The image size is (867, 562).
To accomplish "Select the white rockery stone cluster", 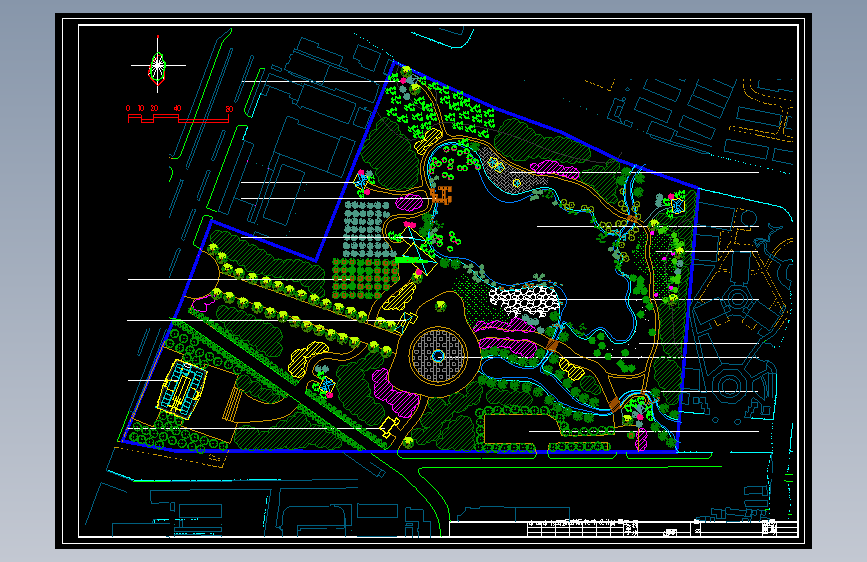I will 524,301.
